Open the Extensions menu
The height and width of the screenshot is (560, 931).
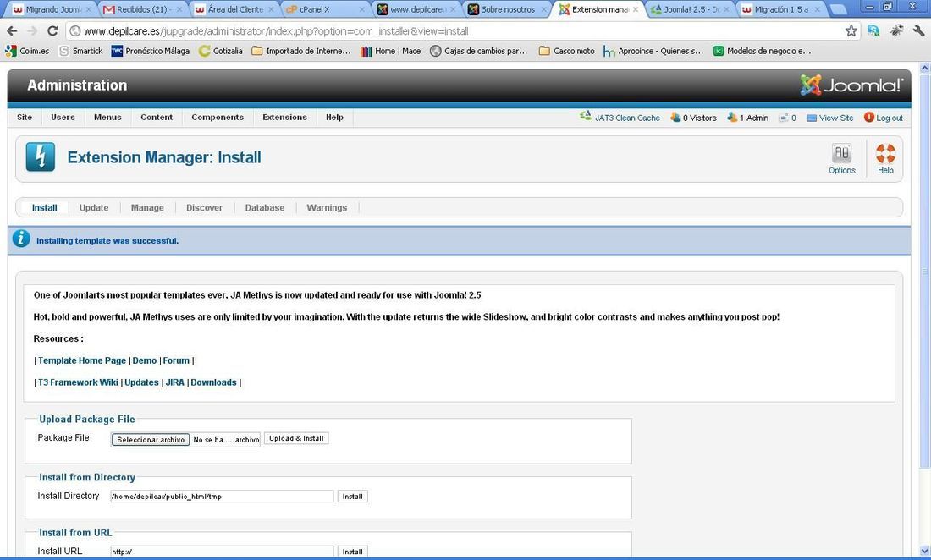tap(285, 117)
